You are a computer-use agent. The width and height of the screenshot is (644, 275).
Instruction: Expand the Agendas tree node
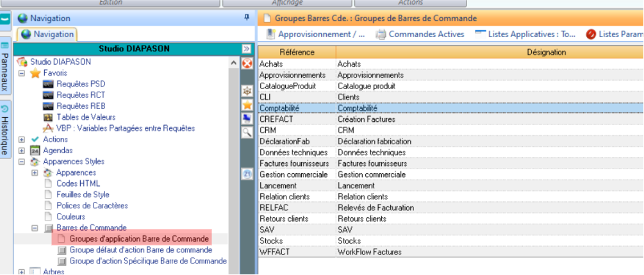[21, 151]
